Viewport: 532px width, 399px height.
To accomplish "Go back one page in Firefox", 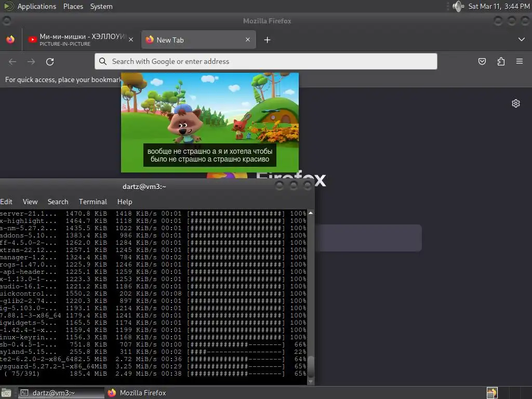I will tap(12, 62).
